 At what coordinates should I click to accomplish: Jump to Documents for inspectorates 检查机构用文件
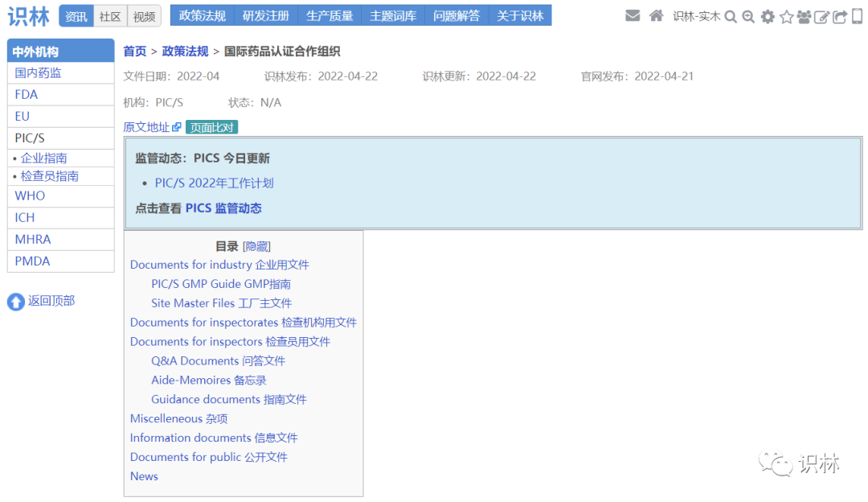244,323
